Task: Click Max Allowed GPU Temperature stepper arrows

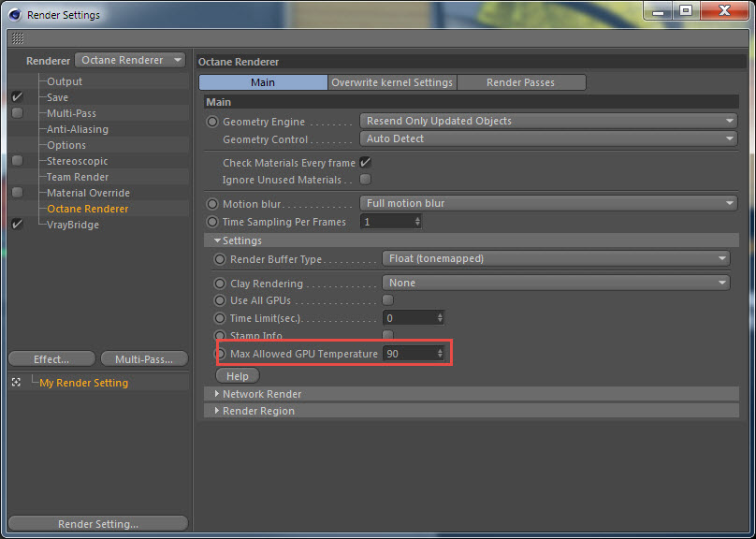Action: (x=440, y=354)
